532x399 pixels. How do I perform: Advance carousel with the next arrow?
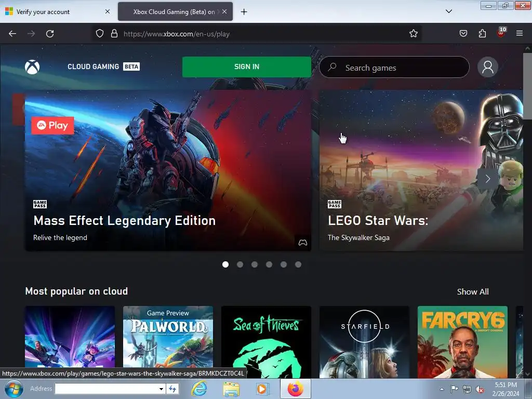(x=487, y=179)
